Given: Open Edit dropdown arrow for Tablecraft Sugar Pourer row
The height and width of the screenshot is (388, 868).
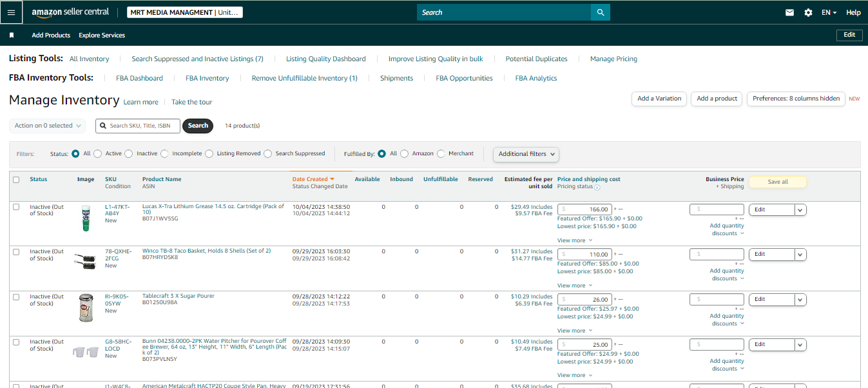Looking at the screenshot, I should [800, 300].
